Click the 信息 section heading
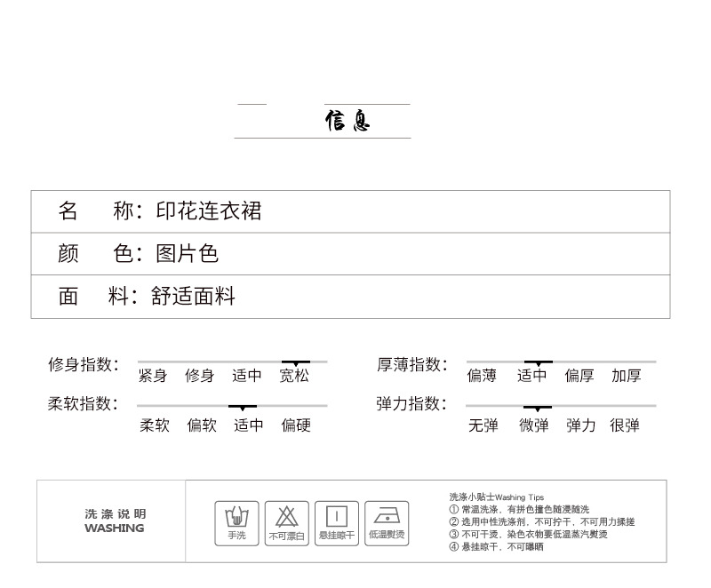The height and width of the screenshot is (588, 711). tap(348, 121)
